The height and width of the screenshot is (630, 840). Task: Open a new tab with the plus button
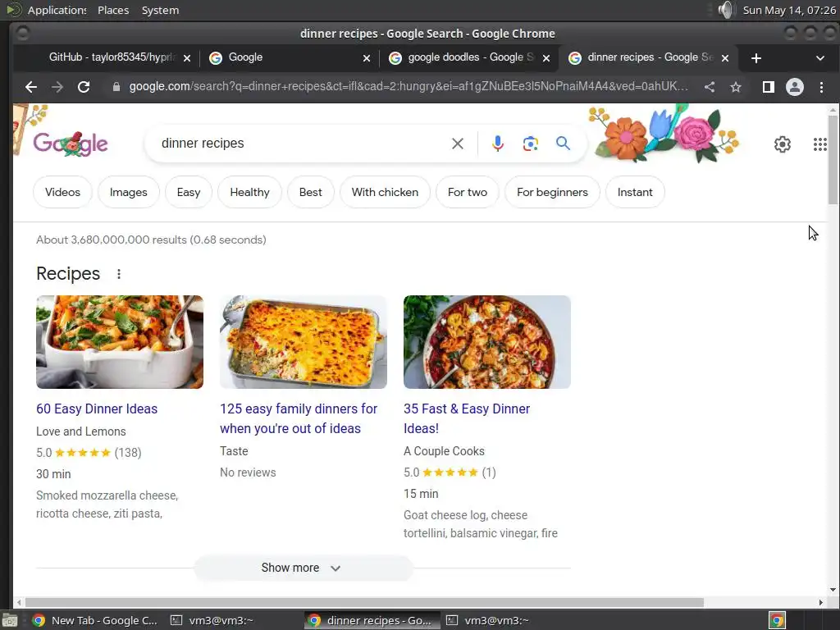pos(756,58)
